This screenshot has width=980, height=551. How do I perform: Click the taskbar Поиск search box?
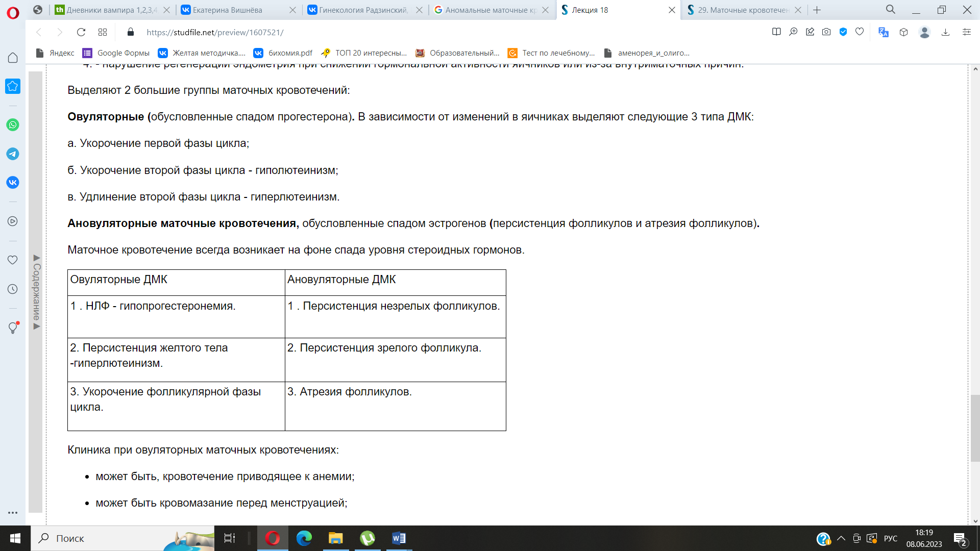click(x=122, y=538)
